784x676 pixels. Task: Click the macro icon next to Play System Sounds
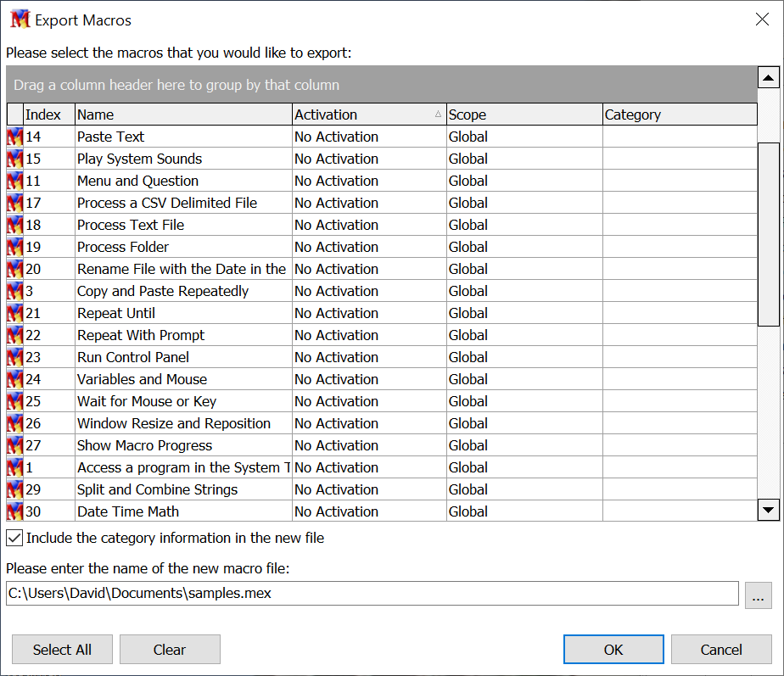tap(15, 159)
